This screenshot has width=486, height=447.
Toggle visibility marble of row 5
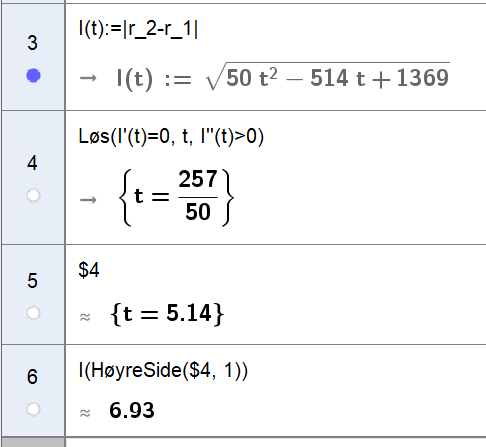tap(33, 313)
